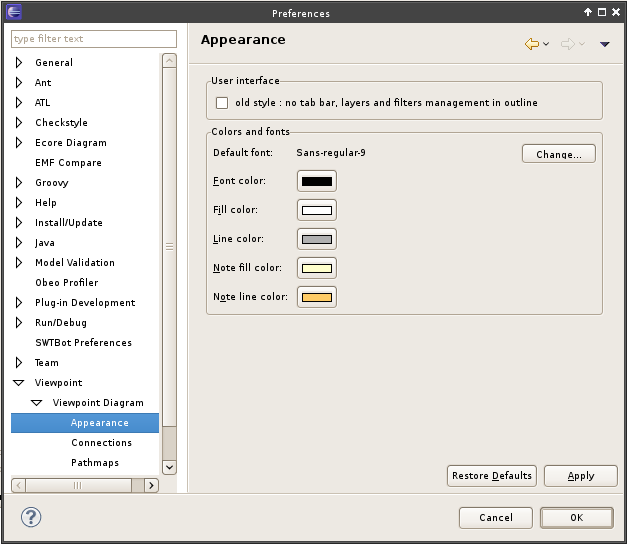Image resolution: width=627 pixels, height=544 pixels.
Task: Click the back navigation arrow icon
Action: 531,44
